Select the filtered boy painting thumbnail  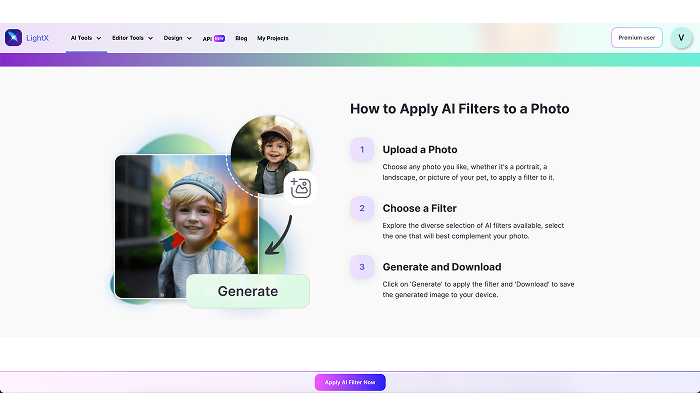(187, 226)
